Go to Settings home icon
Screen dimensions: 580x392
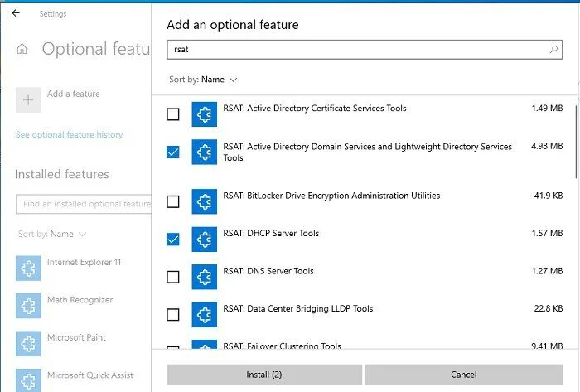[x=22, y=49]
